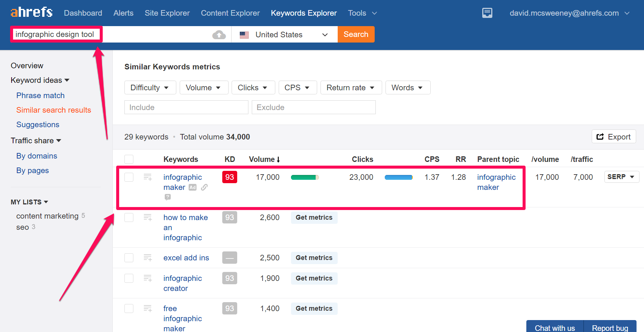This screenshot has height=332, width=644.
Task: Open By pages under Traffic share
Action: pos(32,170)
